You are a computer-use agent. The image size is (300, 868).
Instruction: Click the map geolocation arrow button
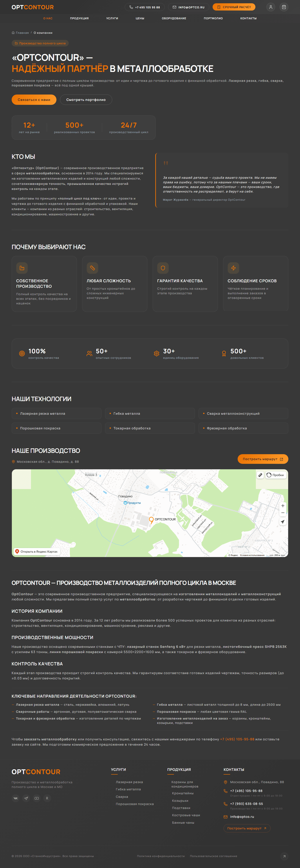click(x=283, y=522)
